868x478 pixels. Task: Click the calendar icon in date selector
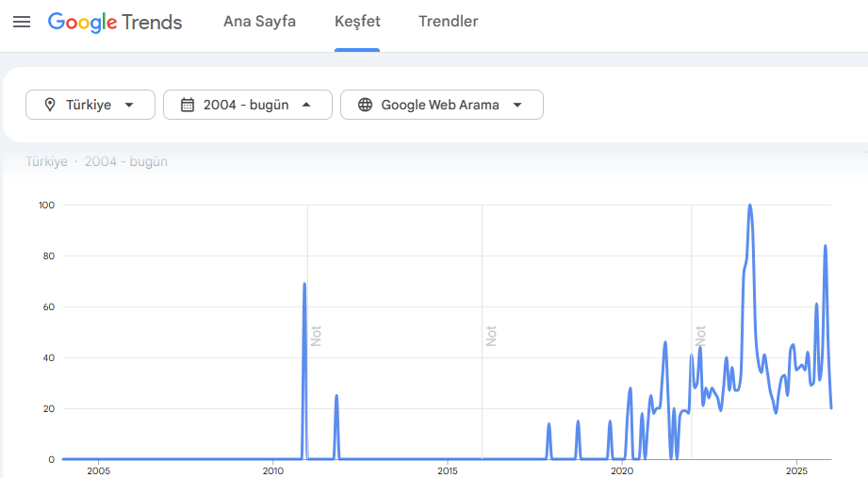point(188,105)
